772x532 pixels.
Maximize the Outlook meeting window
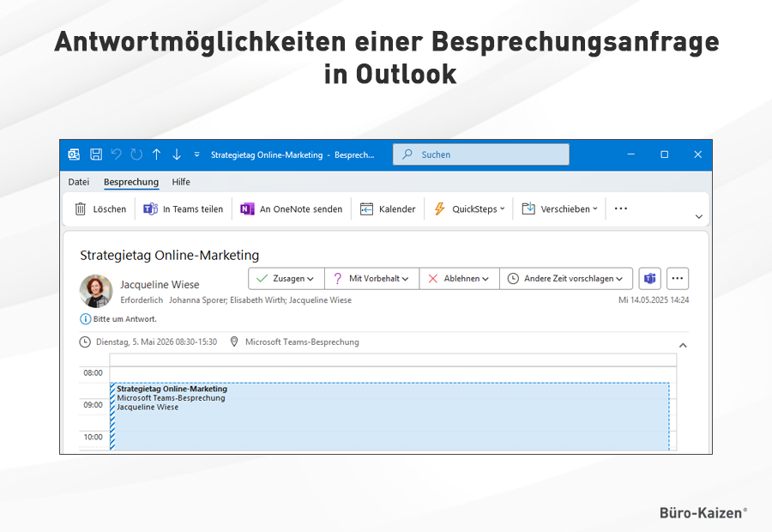point(664,154)
